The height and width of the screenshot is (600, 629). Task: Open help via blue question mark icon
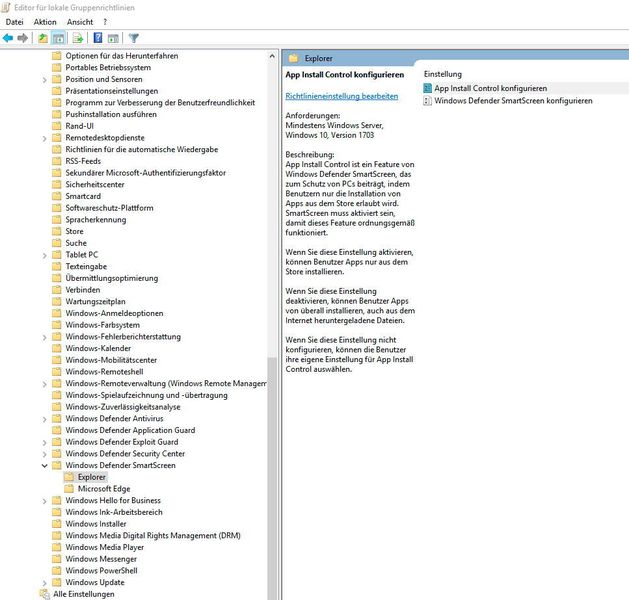[99, 38]
